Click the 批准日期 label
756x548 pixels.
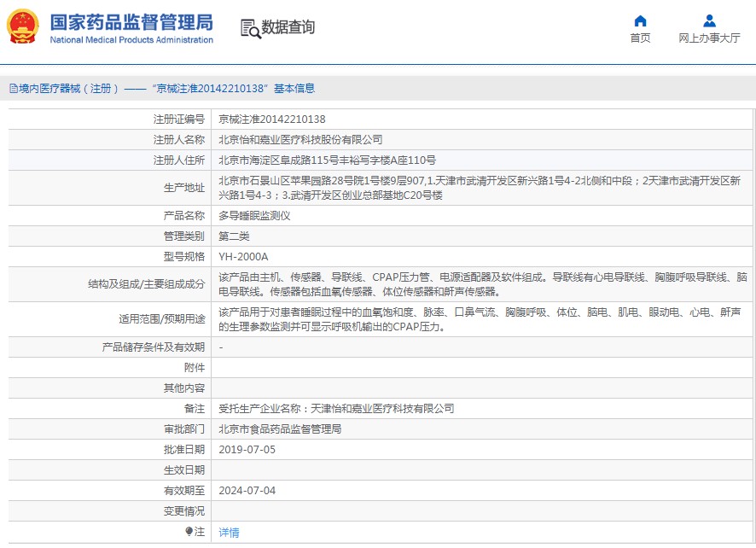(184, 450)
